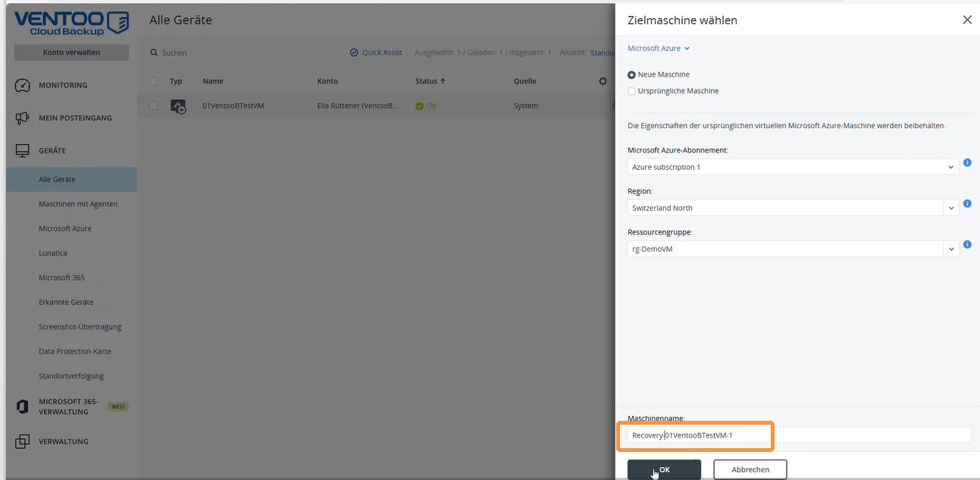Click into the Maschinenname input field
Image resolution: width=980 pixels, height=480 pixels.
click(x=799, y=435)
